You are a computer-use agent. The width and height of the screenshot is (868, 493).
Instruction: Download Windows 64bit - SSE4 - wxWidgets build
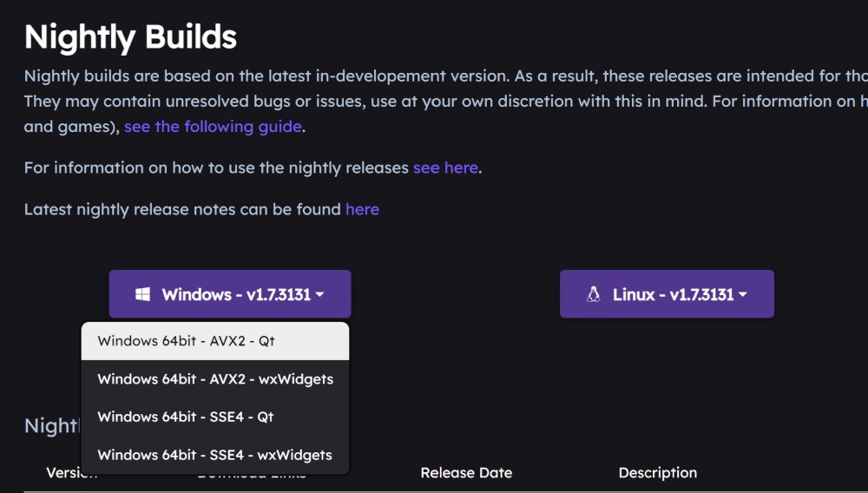[x=214, y=455]
